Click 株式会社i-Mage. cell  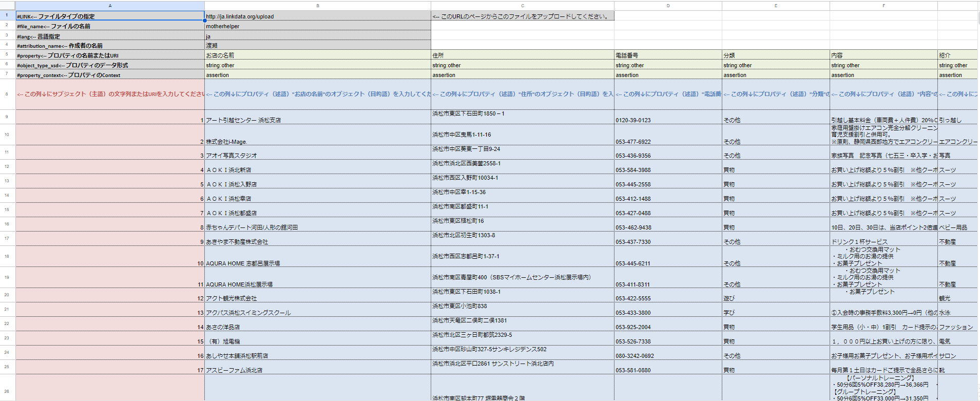point(318,135)
